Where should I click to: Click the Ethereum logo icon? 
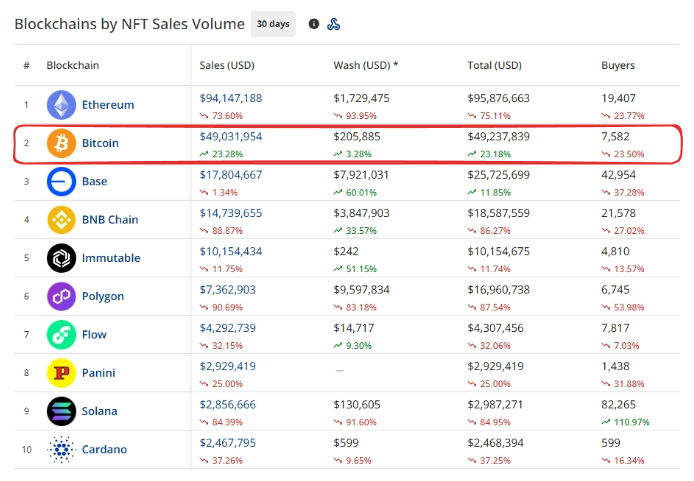tap(61, 105)
